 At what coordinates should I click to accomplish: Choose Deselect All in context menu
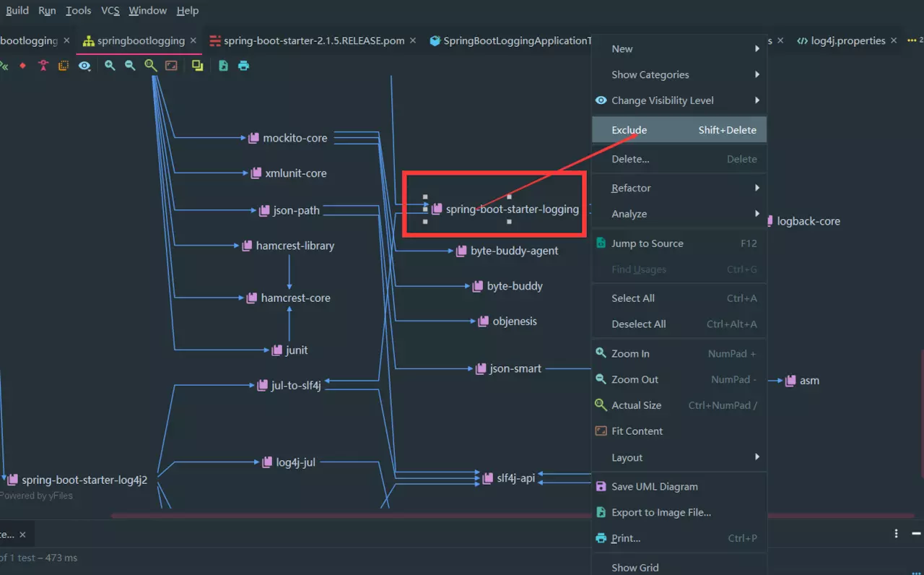click(679, 324)
